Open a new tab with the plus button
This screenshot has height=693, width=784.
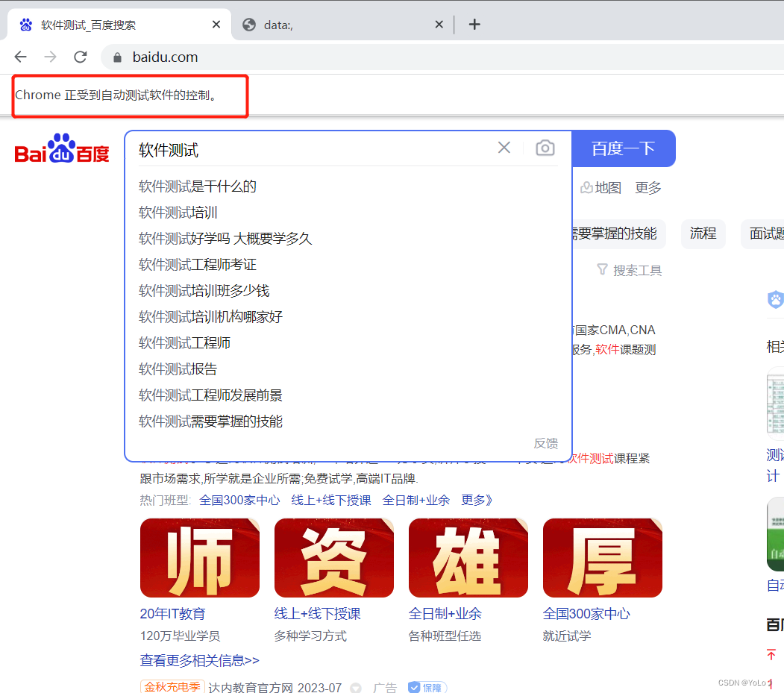pos(474,24)
